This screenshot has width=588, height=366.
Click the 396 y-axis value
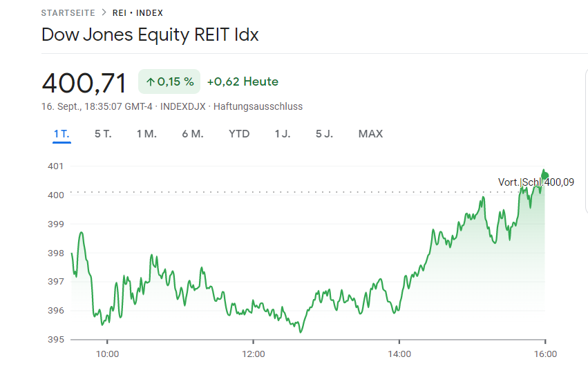(55, 311)
